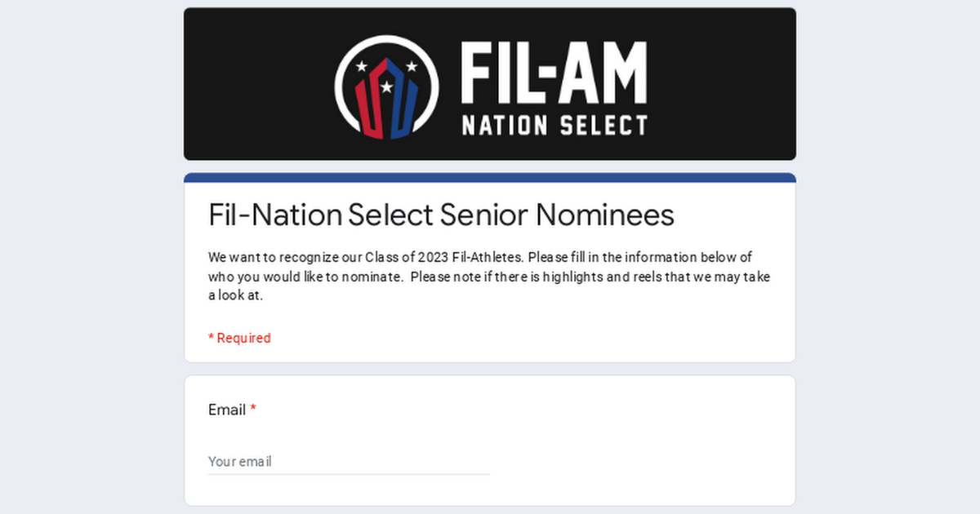Click the blue accent bar above the title
The width and height of the screenshot is (980, 514).
(490, 176)
